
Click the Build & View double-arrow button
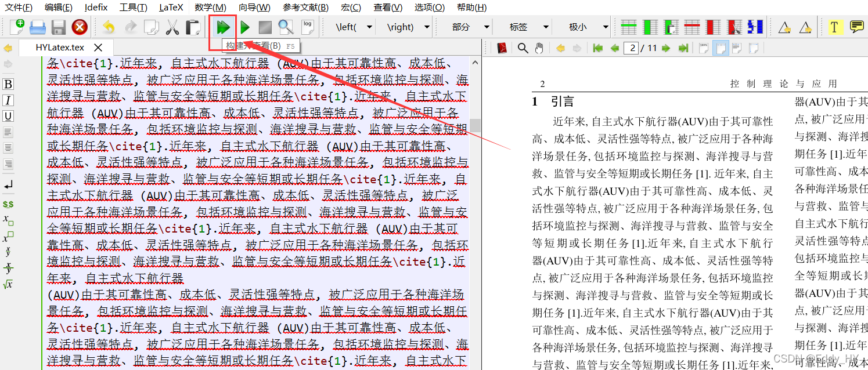(x=223, y=27)
